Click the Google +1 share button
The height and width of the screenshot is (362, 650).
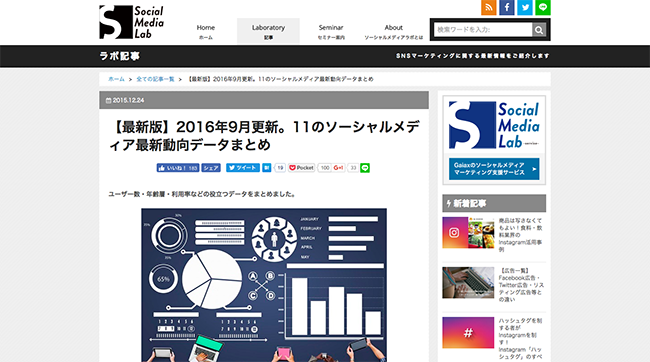point(338,168)
